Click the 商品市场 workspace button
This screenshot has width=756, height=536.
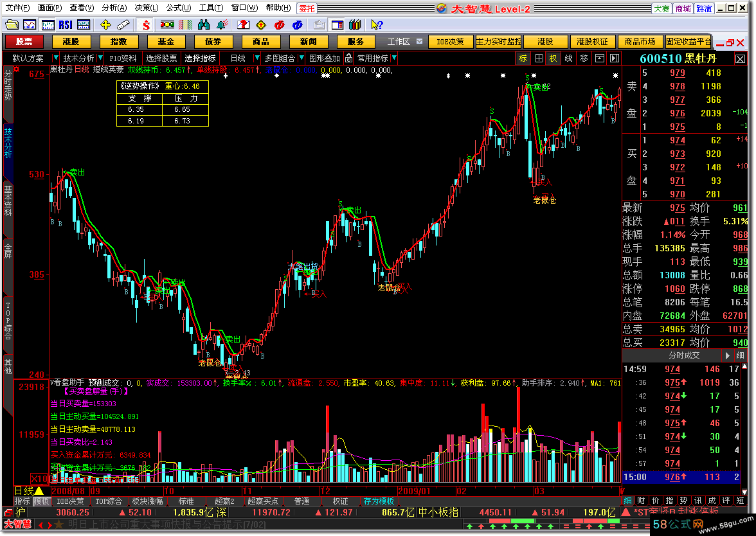(x=640, y=41)
